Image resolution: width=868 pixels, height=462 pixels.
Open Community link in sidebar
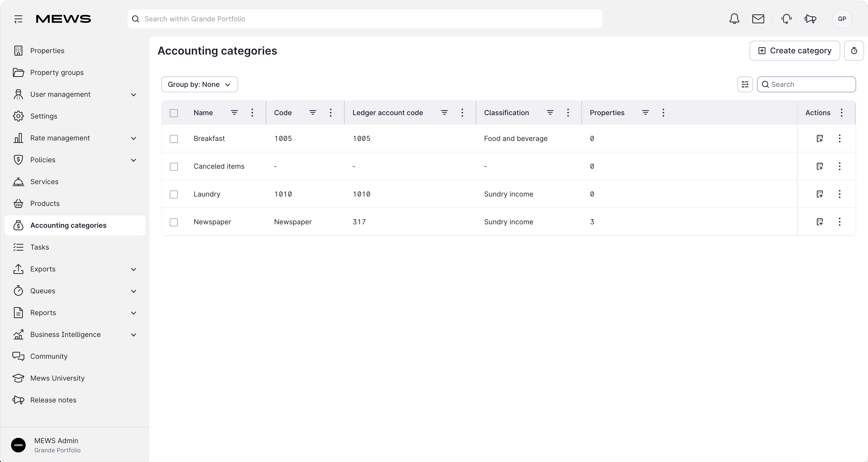click(x=75, y=356)
